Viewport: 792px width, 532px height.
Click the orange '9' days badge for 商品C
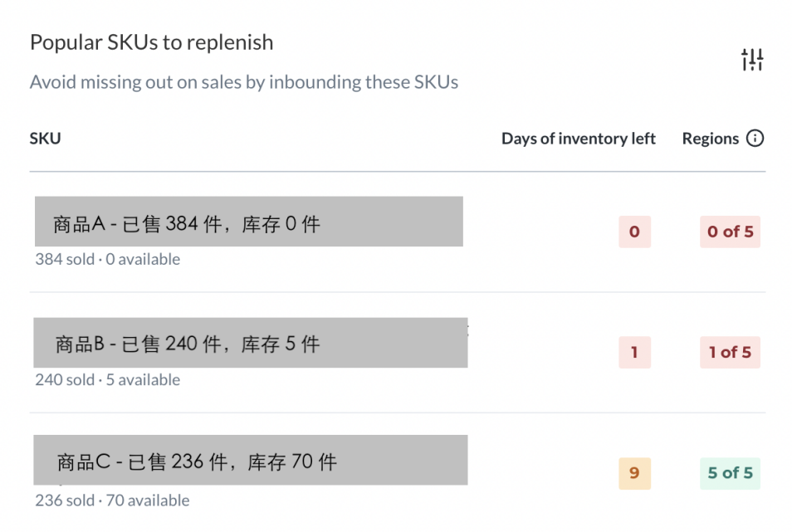tap(634, 473)
